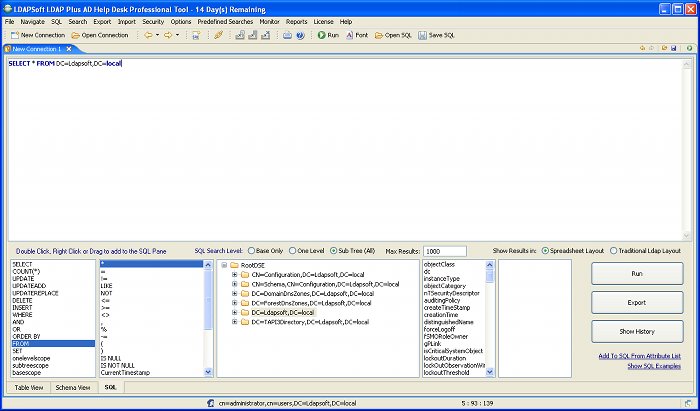Expand the DC=DomainDnsZones tree node
This screenshot has width=700, height=411.
point(234,293)
